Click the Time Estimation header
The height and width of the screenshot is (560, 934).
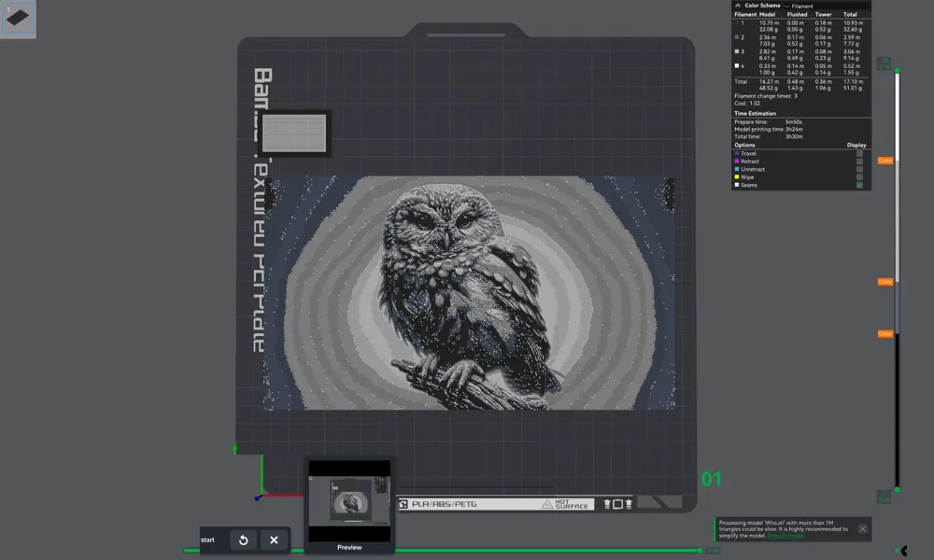click(x=756, y=113)
